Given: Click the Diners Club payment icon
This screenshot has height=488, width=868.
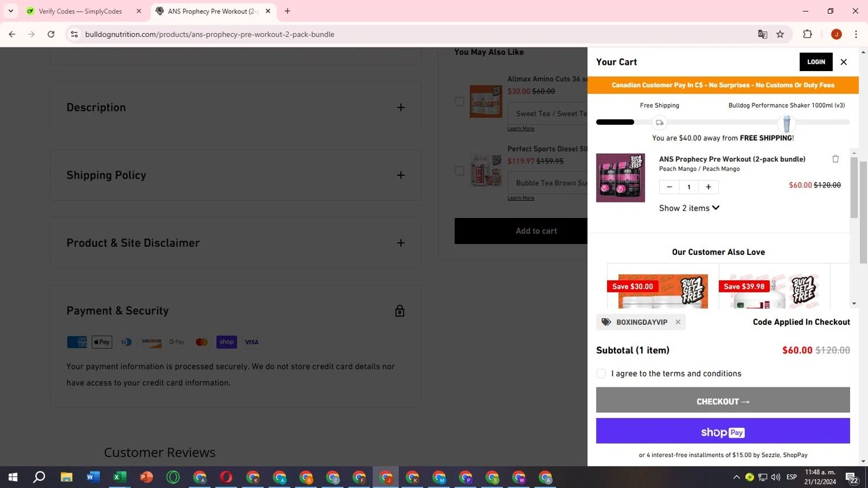Looking at the screenshot, I should click(x=127, y=342).
